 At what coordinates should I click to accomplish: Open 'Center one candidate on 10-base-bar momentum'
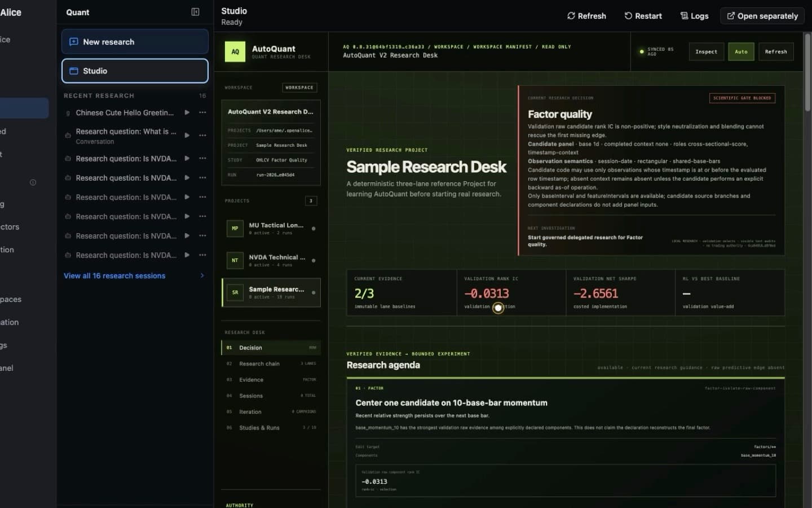point(451,403)
